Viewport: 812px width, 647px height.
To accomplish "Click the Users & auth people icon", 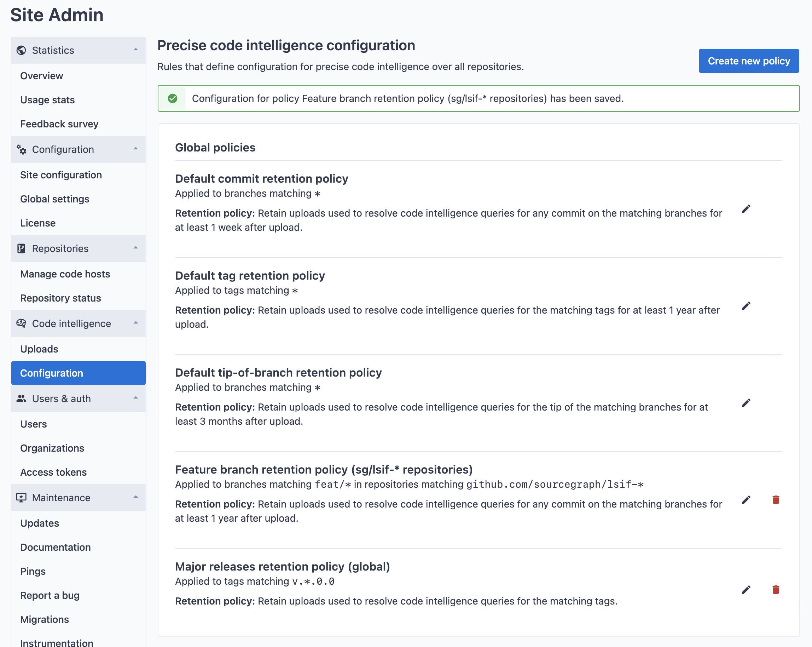I will pyautogui.click(x=22, y=398).
